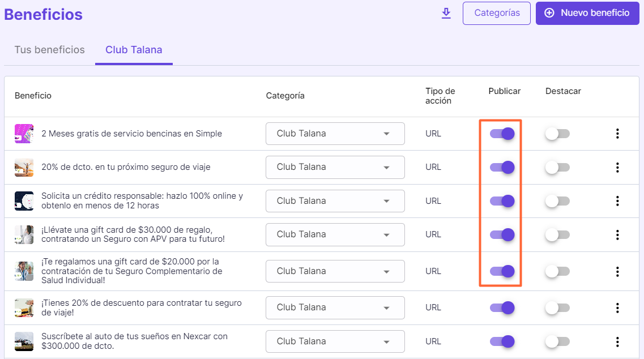Screen dimensions: 644x359
Task: Click '2 Meses gratis de servicio bencinas' text
Action: [131, 134]
